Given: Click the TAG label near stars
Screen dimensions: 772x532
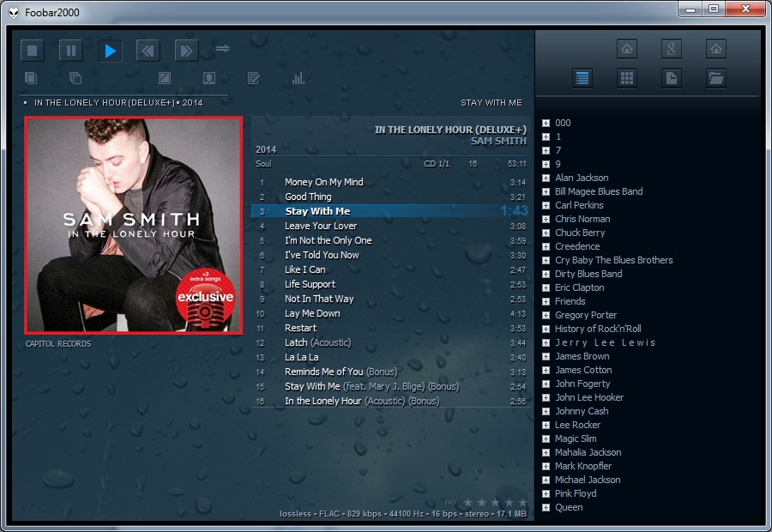Looking at the screenshot, I should point(450,503).
